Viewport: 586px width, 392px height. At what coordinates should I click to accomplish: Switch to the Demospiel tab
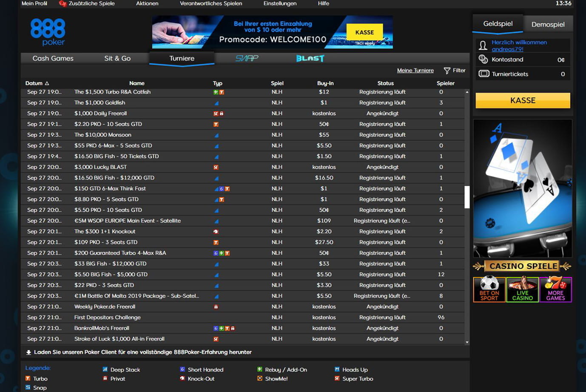(548, 24)
